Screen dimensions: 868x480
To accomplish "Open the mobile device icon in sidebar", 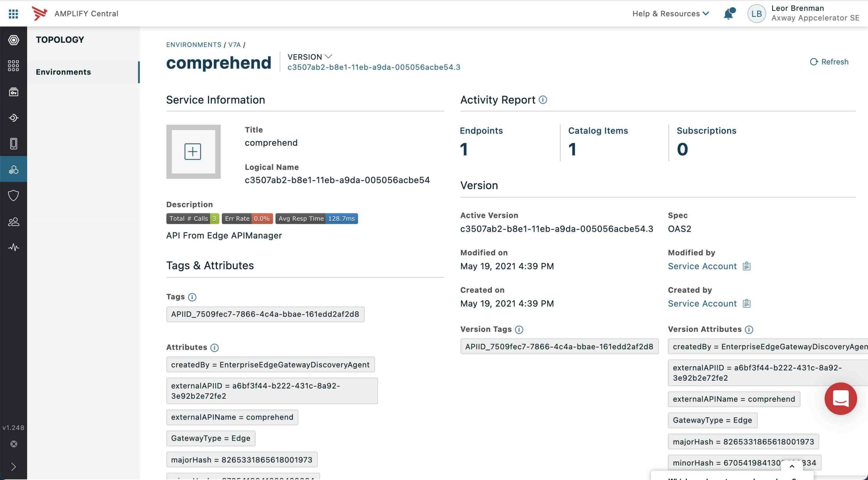I will click(x=14, y=144).
